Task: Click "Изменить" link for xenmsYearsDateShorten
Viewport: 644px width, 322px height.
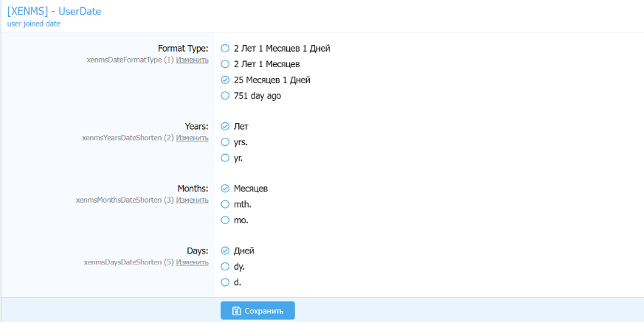Action: click(x=192, y=137)
